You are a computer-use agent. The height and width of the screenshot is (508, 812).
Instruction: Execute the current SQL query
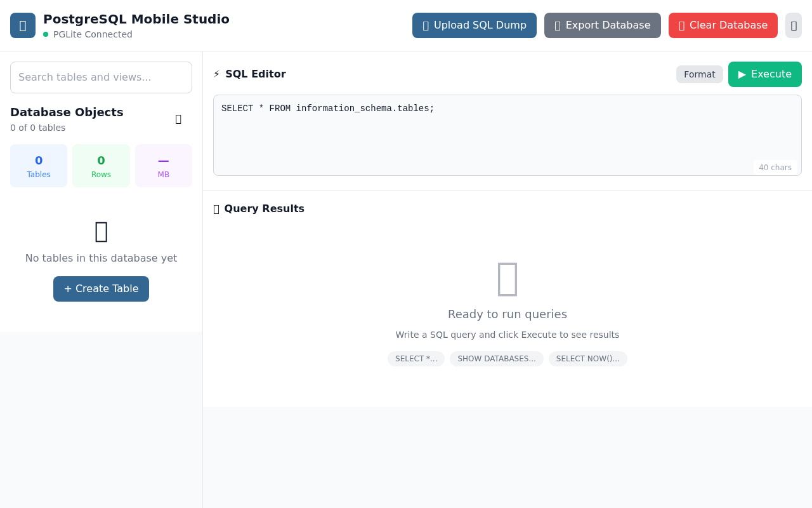click(765, 74)
